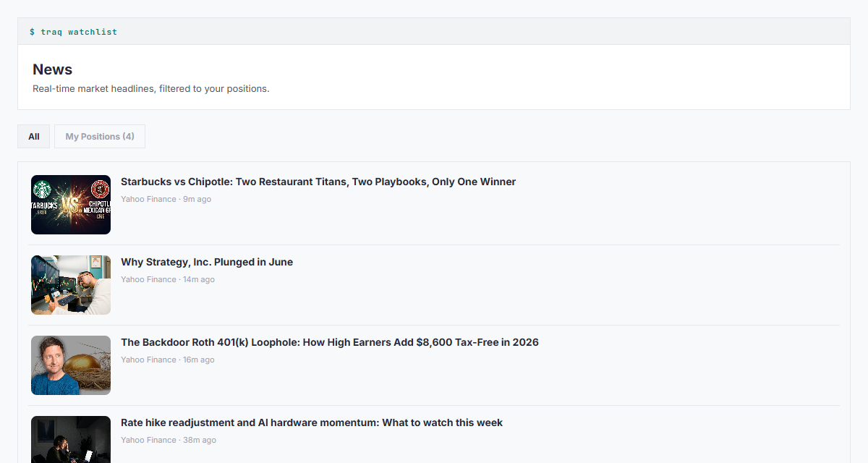The width and height of the screenshot is (868, 463).
Task: Click 'Yahoo Finance · 16m ago' text
Action: pos(168,360)
